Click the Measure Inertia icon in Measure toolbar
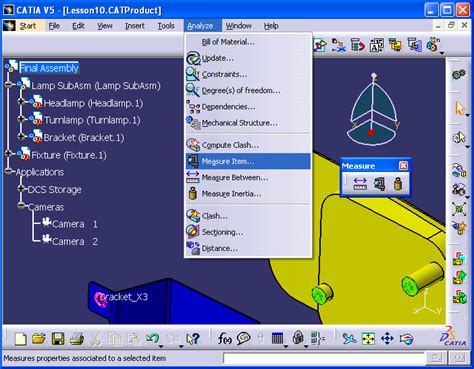This screenshot has width=474, height=369. coord(398,184)
